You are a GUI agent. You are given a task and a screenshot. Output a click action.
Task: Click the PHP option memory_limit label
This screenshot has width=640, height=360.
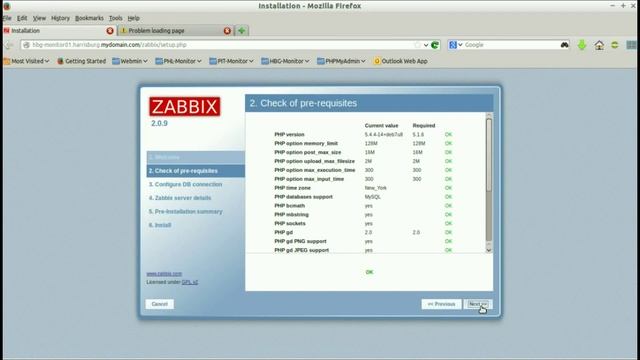(306, 143)
